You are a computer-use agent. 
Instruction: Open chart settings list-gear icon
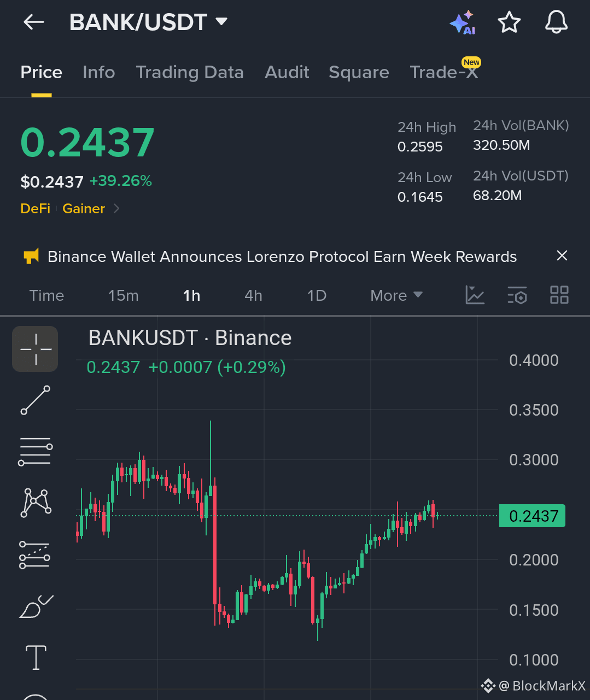[517, 295]
